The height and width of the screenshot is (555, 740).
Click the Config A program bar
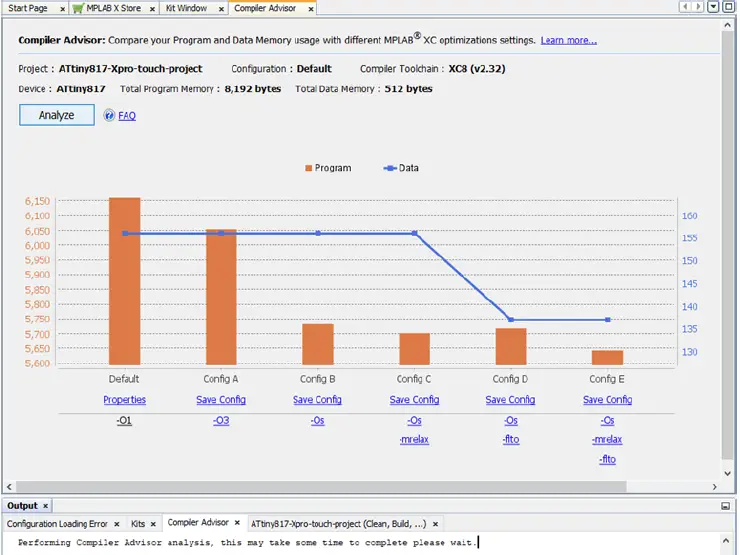click(x=221, y=297)
